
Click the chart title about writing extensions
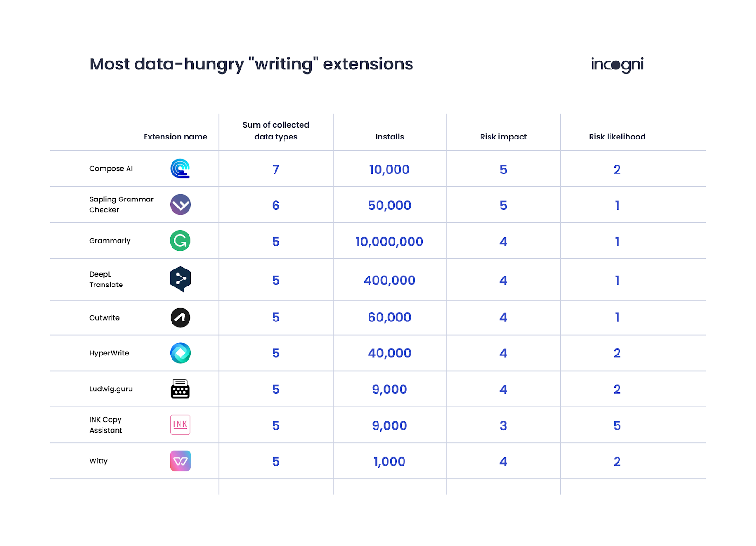coord(251,64)
